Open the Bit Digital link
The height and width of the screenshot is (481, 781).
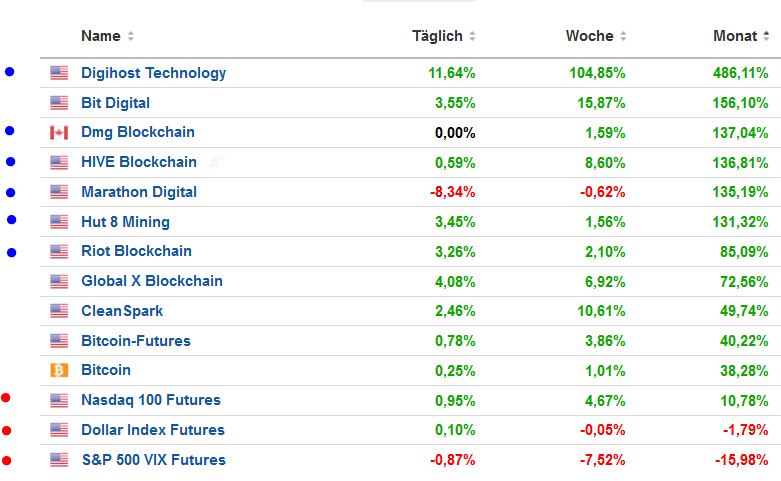pos(115,103)
